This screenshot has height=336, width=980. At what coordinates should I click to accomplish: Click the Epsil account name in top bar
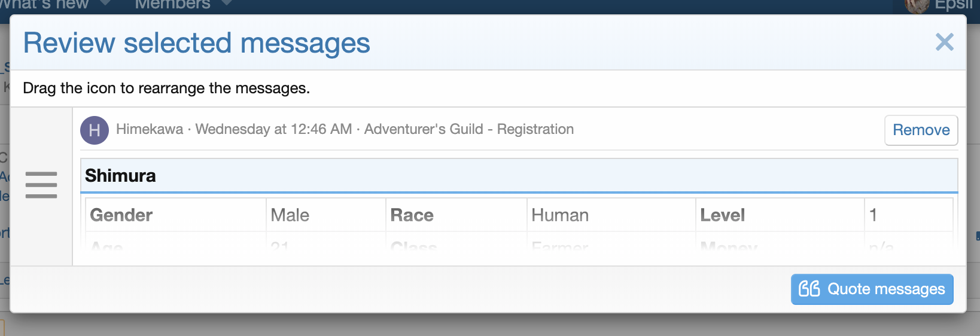[x=954, y=5]
